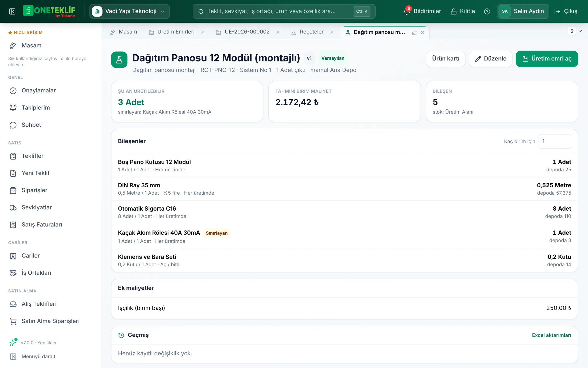Open Teklifler in sidebar
Viewport: 588px width, 368px height.
50,156
